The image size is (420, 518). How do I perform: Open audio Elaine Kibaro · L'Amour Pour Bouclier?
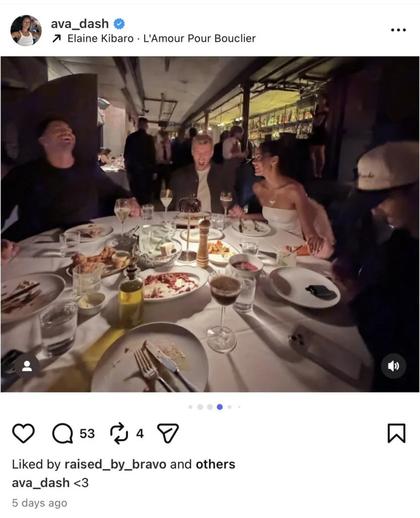(161, 38)
